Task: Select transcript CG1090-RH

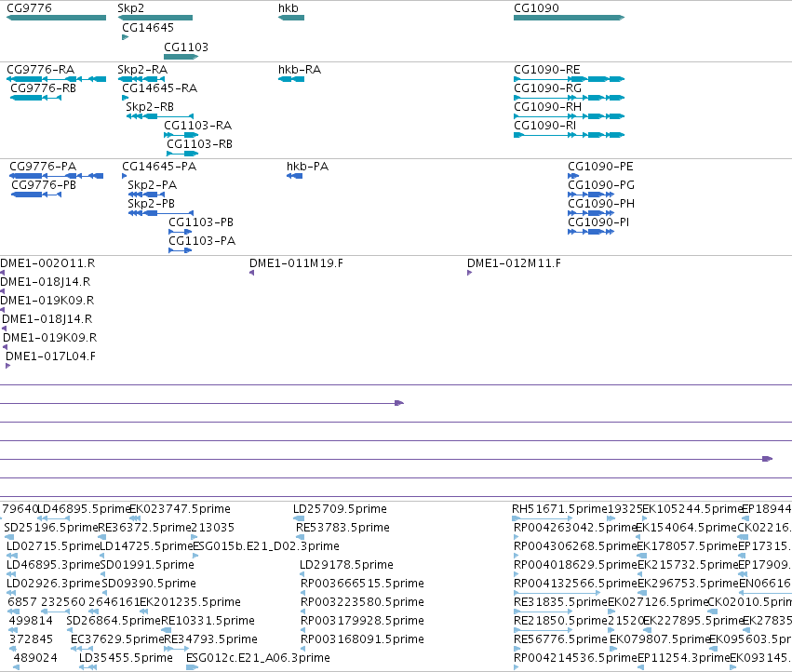Action: pyautogui.click(x=570, y=116)
